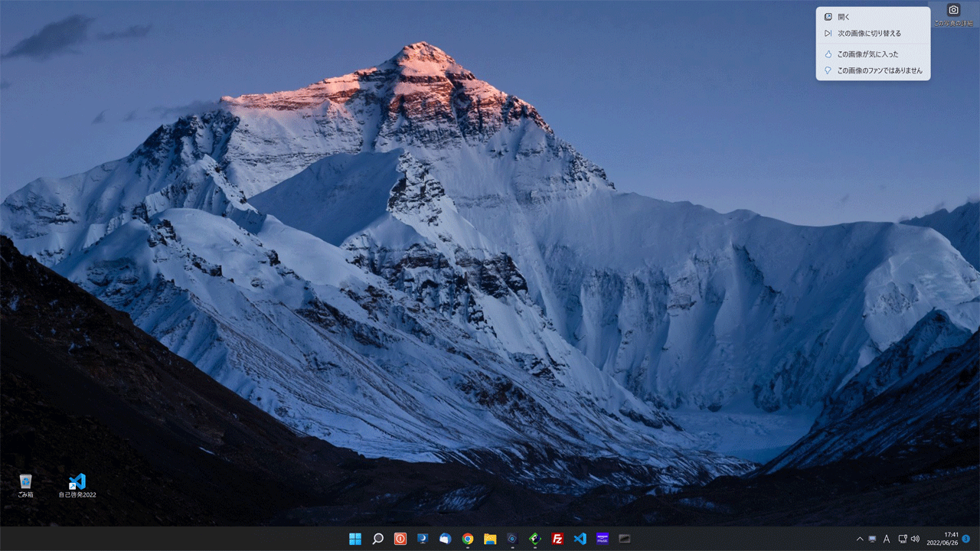Click the monitor tray icon
The height and width of the screenshot is (551, 980).
coord(872,539)
